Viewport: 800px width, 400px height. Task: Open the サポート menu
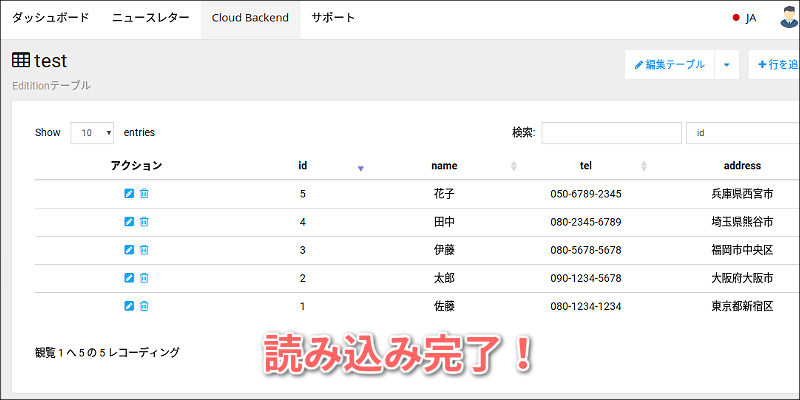[333, 18]
